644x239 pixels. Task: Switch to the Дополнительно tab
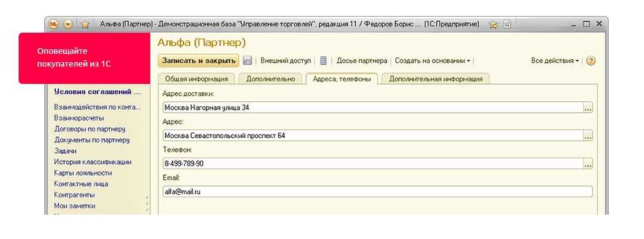(270, 79)
